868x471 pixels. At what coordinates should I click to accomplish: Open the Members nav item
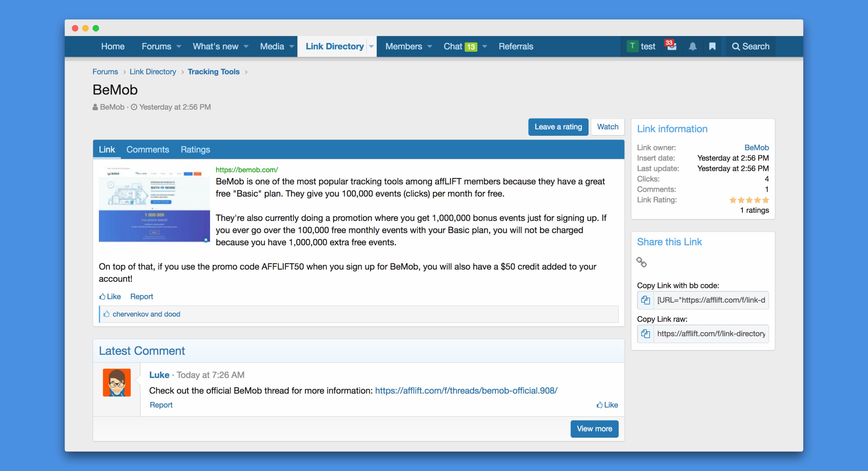(x=404, y=46)
